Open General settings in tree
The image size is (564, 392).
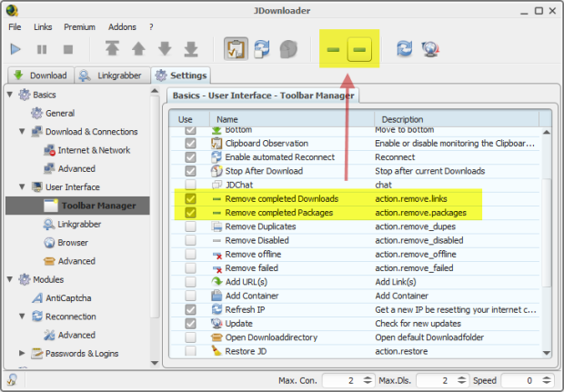point(53,114)
